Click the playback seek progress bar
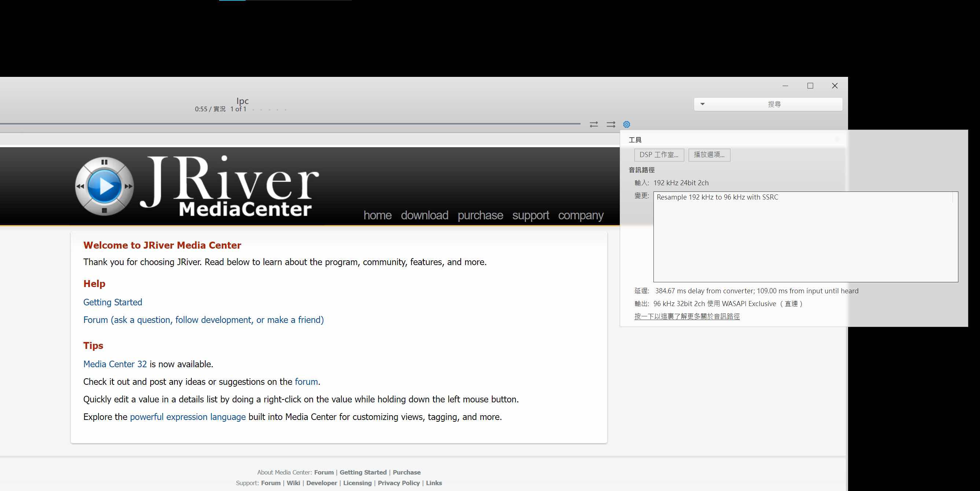The width and height of the screenshot is (980, 491). tap(290, 123)
